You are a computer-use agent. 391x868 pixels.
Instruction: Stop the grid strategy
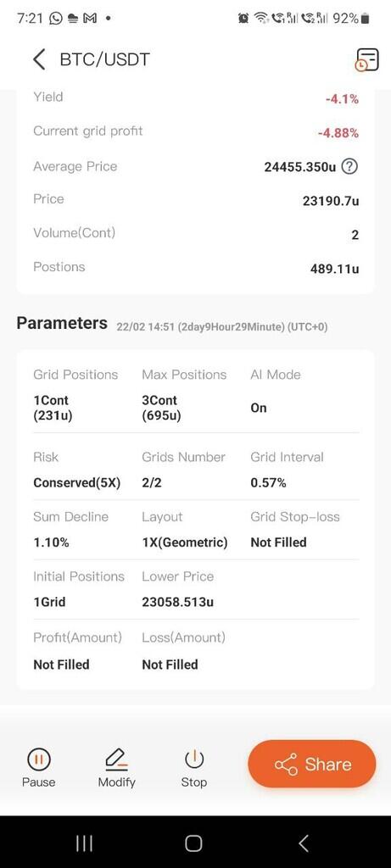point(194,768)
